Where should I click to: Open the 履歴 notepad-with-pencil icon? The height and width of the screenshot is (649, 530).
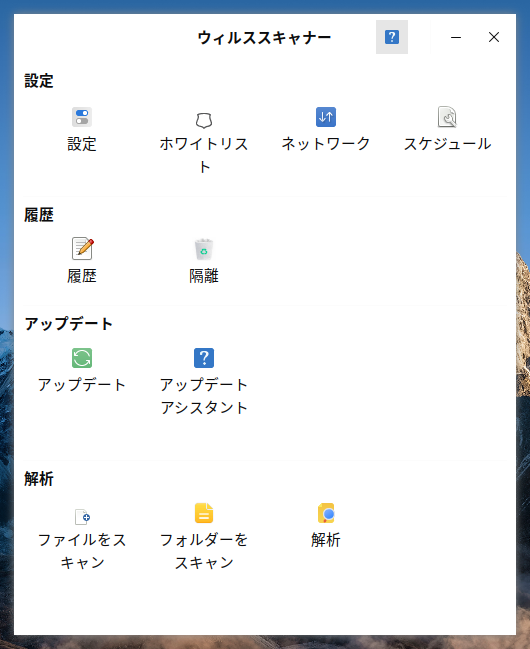(82, 248)
